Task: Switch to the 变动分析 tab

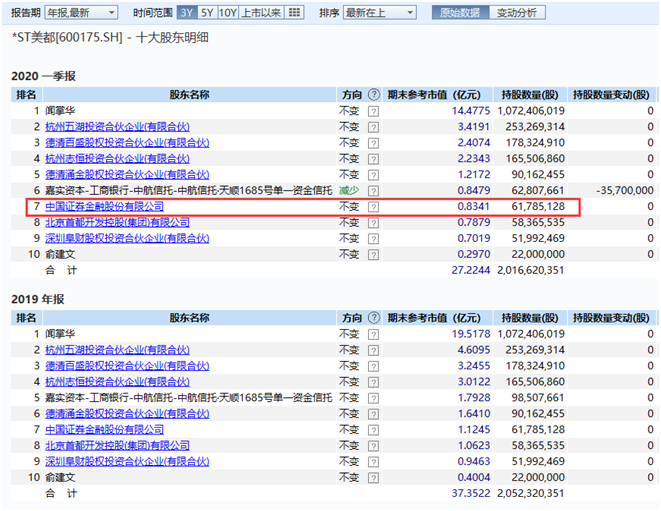Action: (516, 13)
